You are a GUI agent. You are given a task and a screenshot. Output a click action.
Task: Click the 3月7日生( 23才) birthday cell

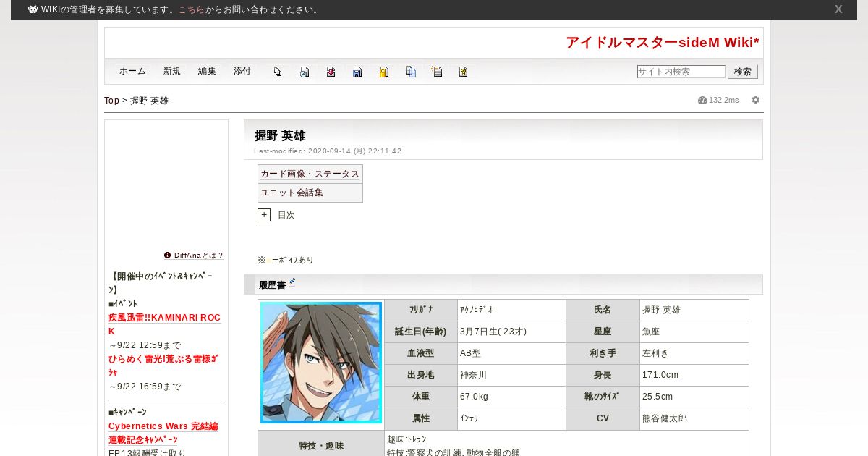tap(511, 332)
